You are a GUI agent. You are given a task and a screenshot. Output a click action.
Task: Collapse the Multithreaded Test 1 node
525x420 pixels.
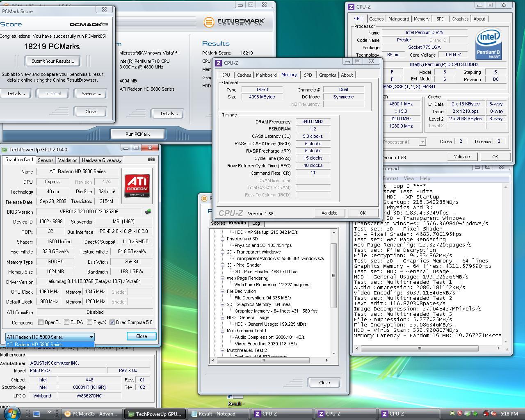[223, 331]
